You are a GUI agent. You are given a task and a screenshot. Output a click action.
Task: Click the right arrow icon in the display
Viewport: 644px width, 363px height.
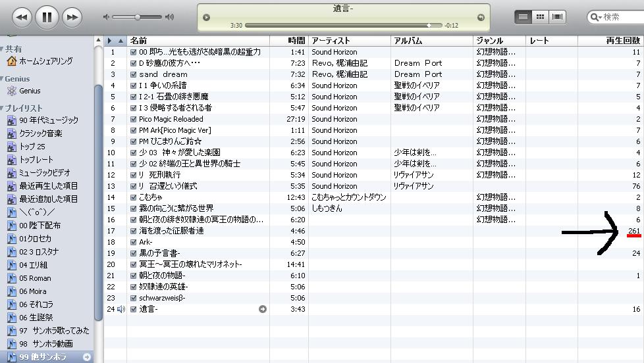pyautogui.click(x=481, y=17)
